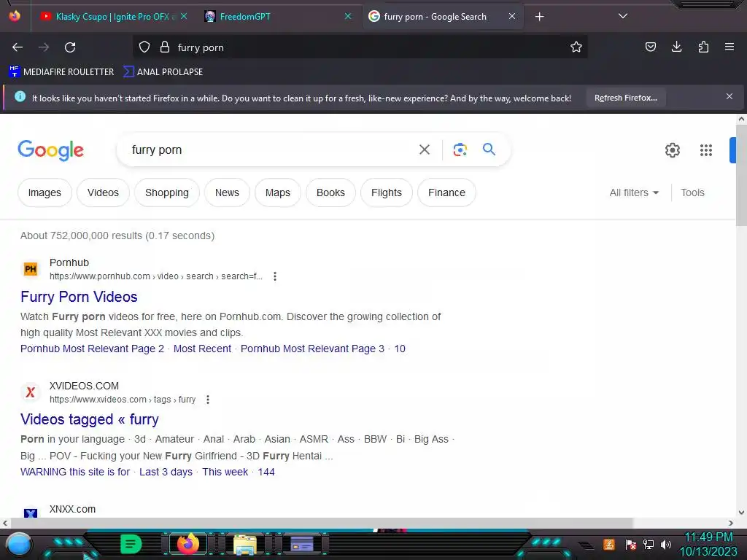Open File Explorer from the taskbar
The image size is (747, 560).
(x=245, y=545)
